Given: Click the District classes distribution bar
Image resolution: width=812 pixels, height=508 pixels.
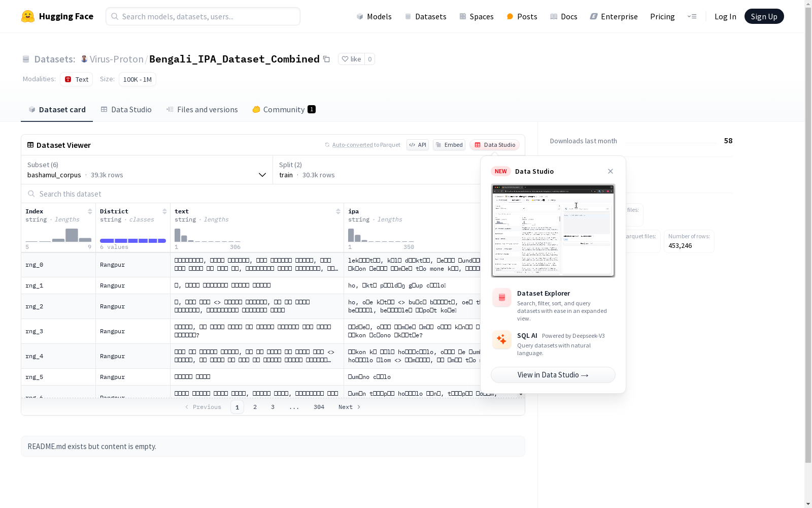Looking at the screenshot, I should [133, 240].
